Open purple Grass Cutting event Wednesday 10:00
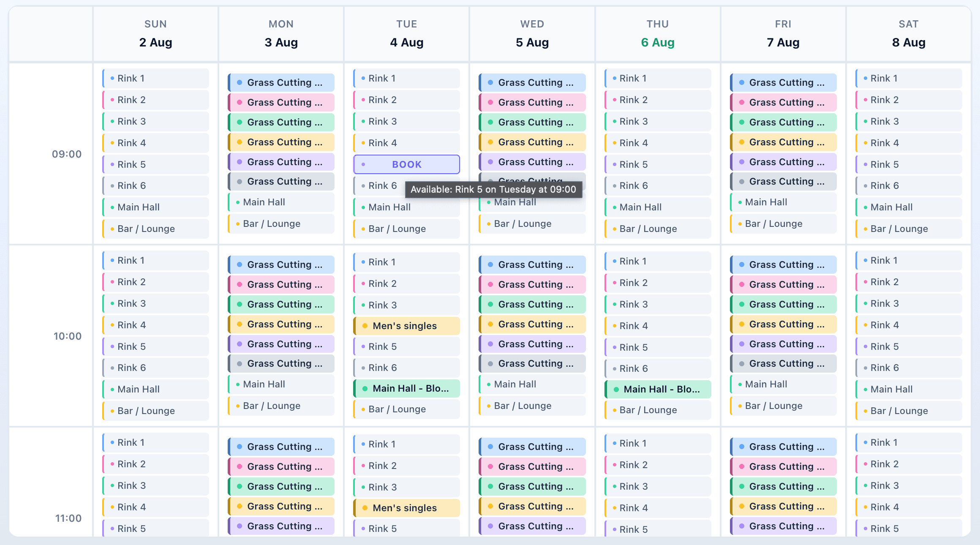The height and width of the screenshot is (545, 980). pos(532,344)
